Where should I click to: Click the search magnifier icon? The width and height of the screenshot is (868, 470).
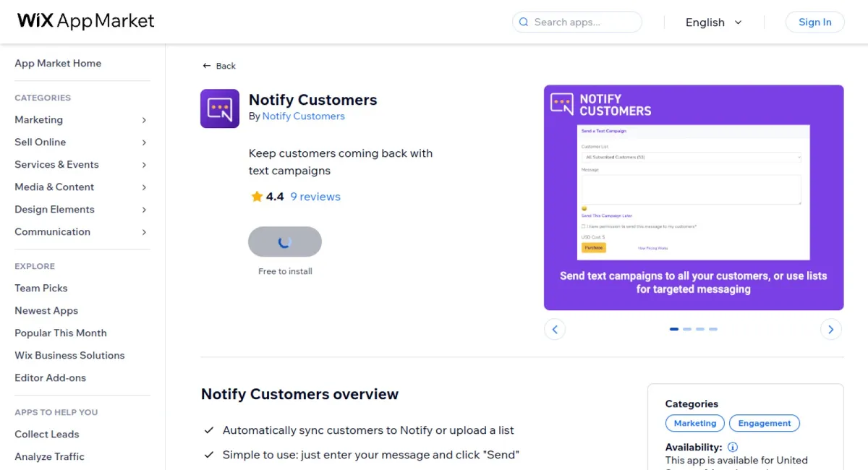click(524, 22)
